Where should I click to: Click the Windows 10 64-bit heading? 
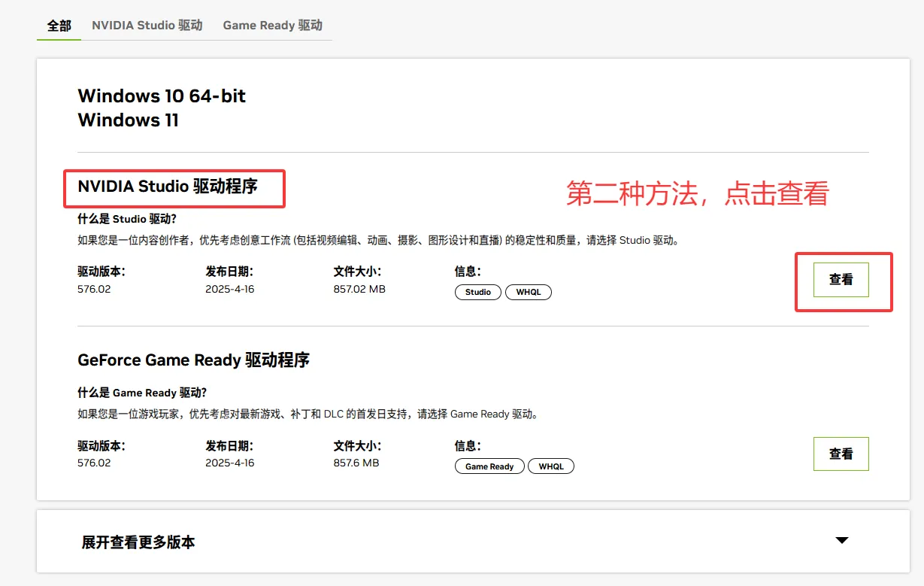(x=162, y=96)
